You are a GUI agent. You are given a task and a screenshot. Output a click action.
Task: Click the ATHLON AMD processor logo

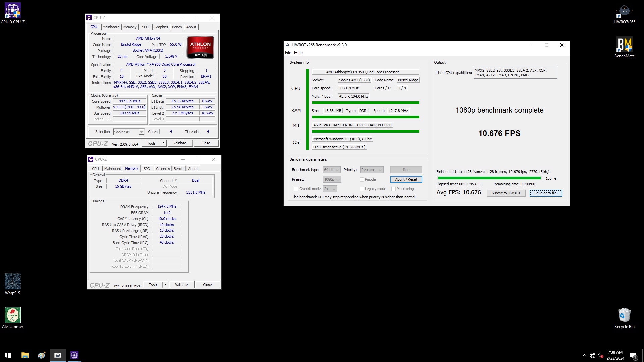click(200, 47)
